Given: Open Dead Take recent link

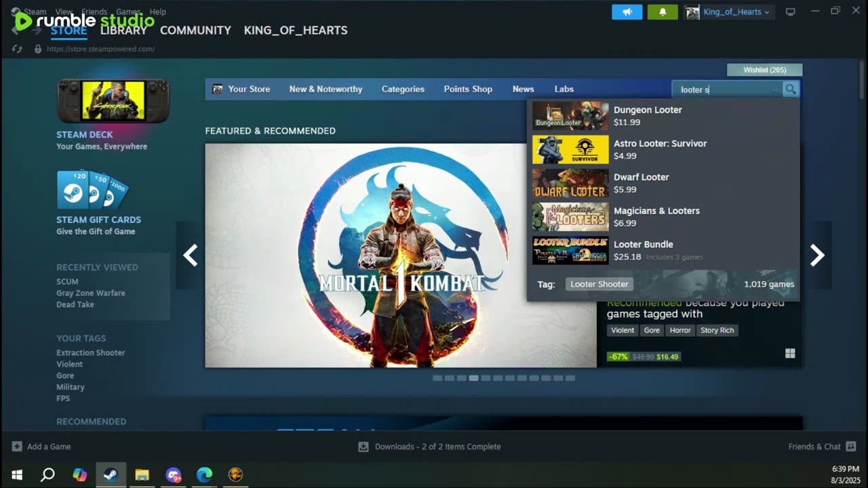Looking at the screenshot, I should pos(75,304).
